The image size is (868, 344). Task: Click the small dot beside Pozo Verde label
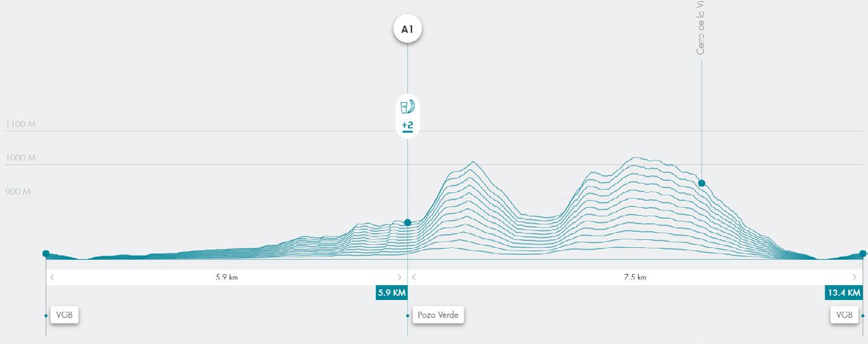[x=407, y=315]
